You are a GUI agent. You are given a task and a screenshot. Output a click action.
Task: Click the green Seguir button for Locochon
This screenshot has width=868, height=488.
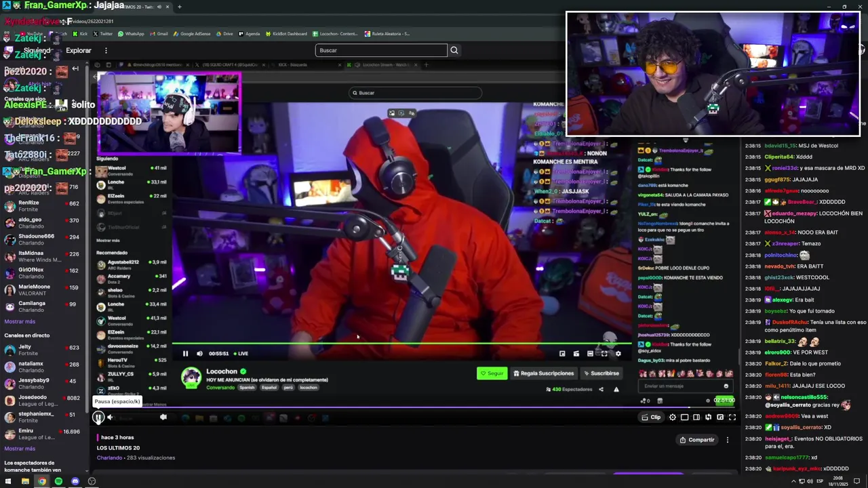click(x=492, y=373)
